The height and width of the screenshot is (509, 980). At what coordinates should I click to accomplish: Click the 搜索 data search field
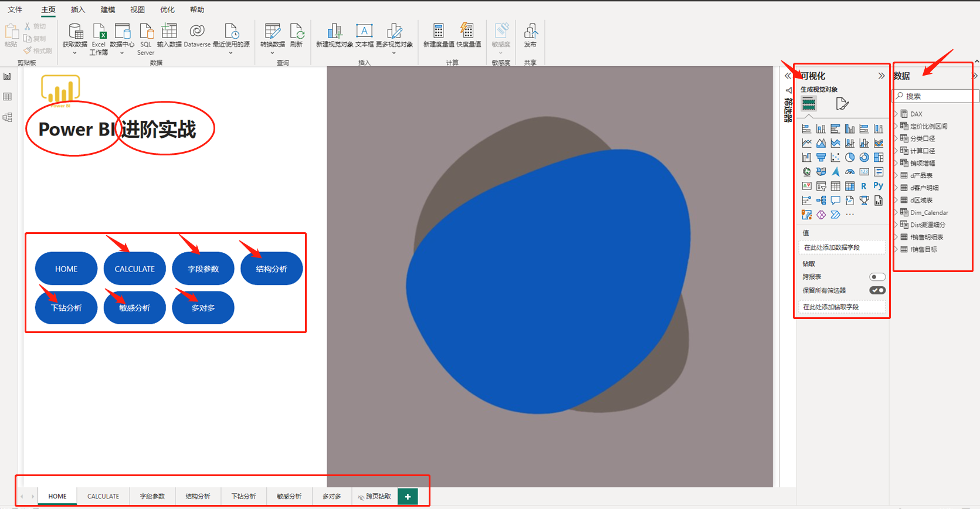pos(937,96)
